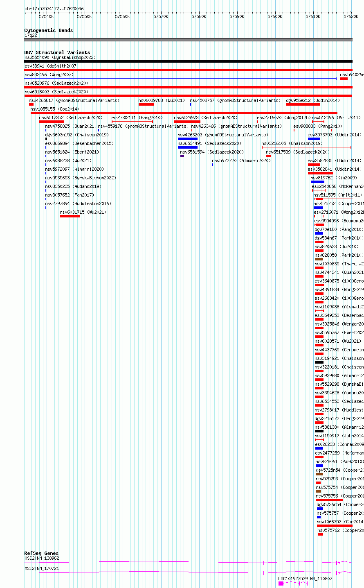Click the nsv1066752 (Coe2014) label

(x=340, y=522)
